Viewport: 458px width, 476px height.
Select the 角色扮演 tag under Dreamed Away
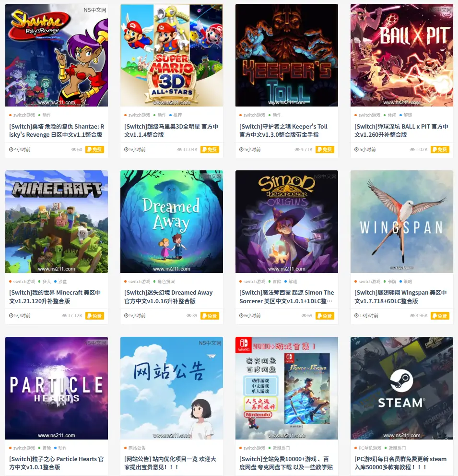pyautogui.click(x=166, y=282)
